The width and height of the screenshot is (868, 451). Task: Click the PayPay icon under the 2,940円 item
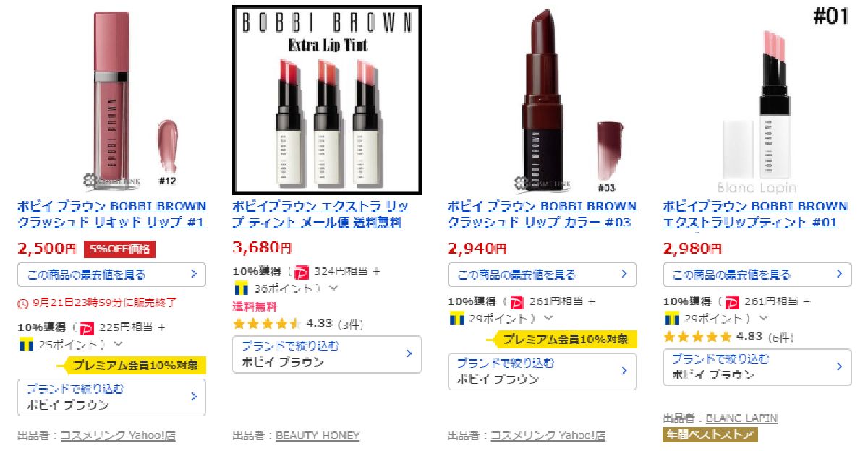point(517,302)
